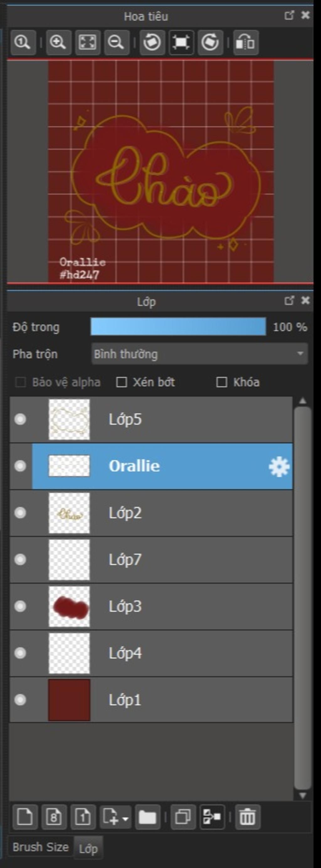
Task: Open the Pha trộn blend mode dropdown
Action: (200, 354)
